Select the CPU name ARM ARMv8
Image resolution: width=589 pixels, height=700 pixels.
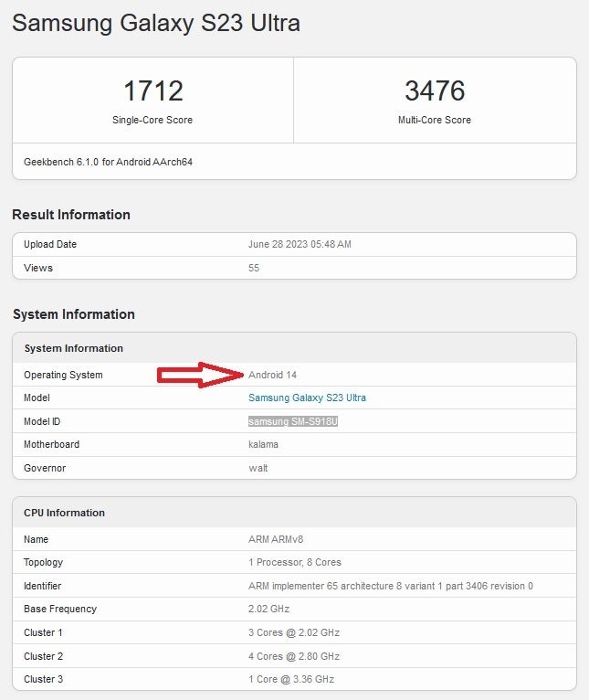coord(276,539)
